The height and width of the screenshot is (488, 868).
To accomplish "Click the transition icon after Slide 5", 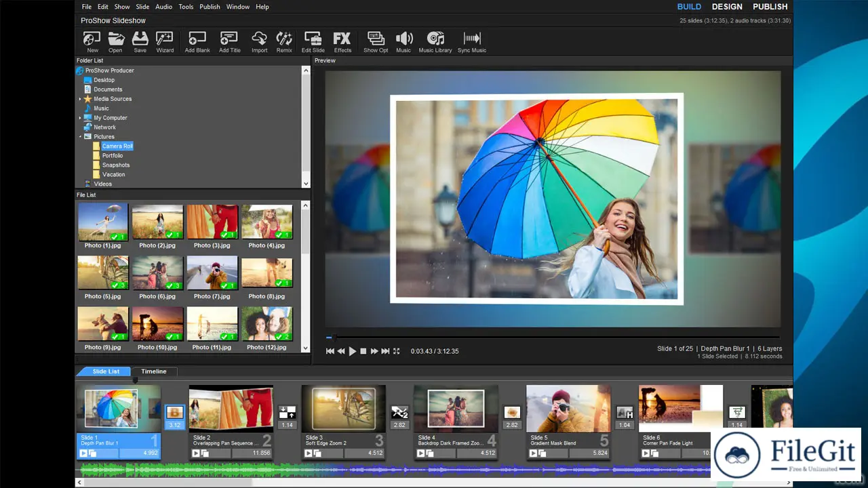I will tap(625, 412).
